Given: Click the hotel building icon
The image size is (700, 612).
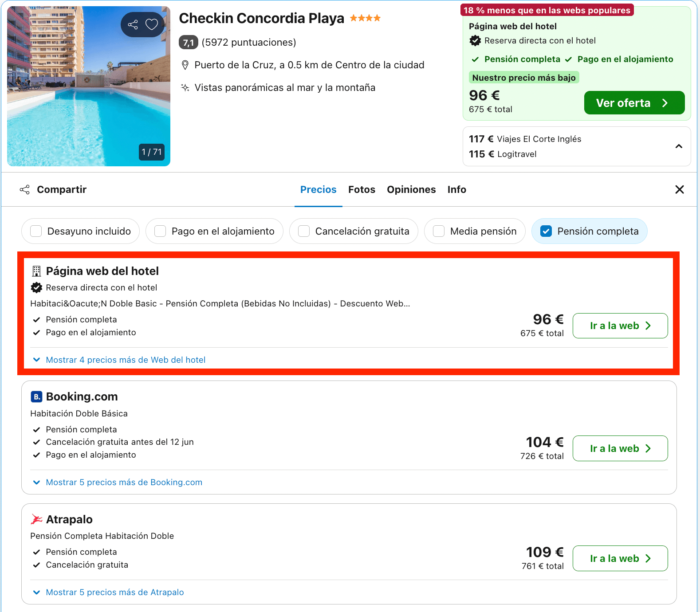Looking at the screenshot, I should tap(36, 271).
